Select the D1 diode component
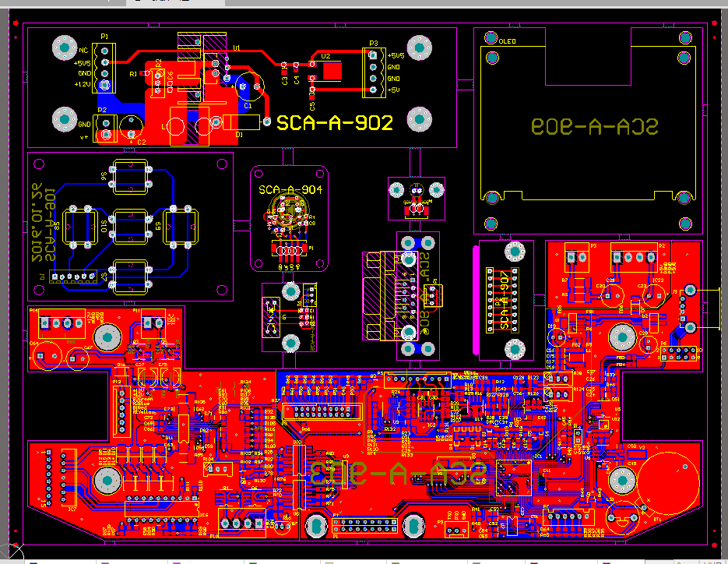 241,122
